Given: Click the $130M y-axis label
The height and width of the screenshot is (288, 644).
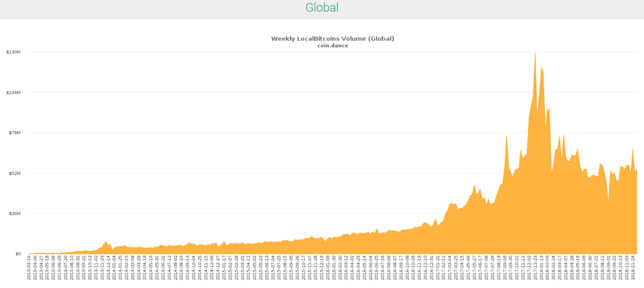Looking at the screenshot, I should [13, 52].
